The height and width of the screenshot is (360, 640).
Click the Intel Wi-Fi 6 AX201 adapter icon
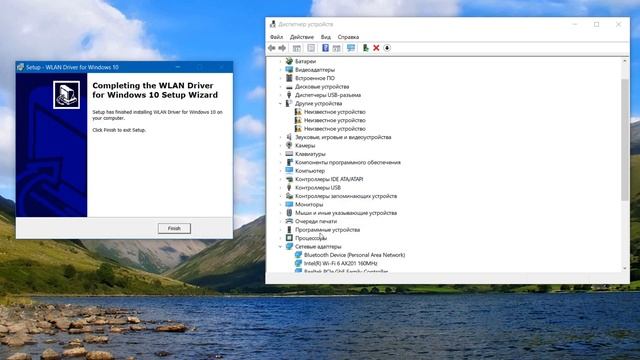click(298, 263)
